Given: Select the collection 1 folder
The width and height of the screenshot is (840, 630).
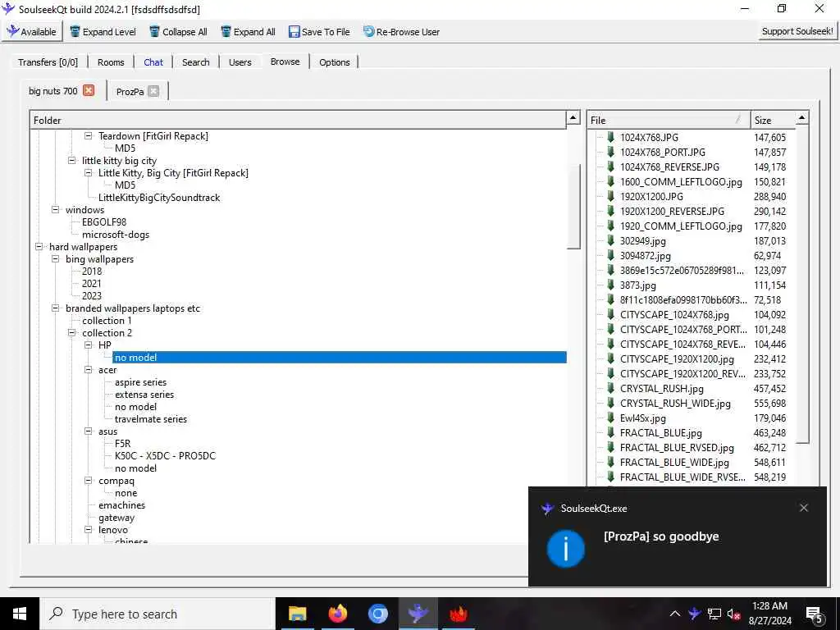Looking at the screenshot, I should [107, 321].
